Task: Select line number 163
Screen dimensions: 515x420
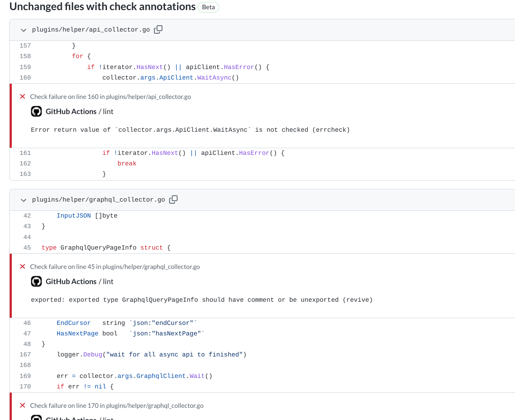Action: 25,174
